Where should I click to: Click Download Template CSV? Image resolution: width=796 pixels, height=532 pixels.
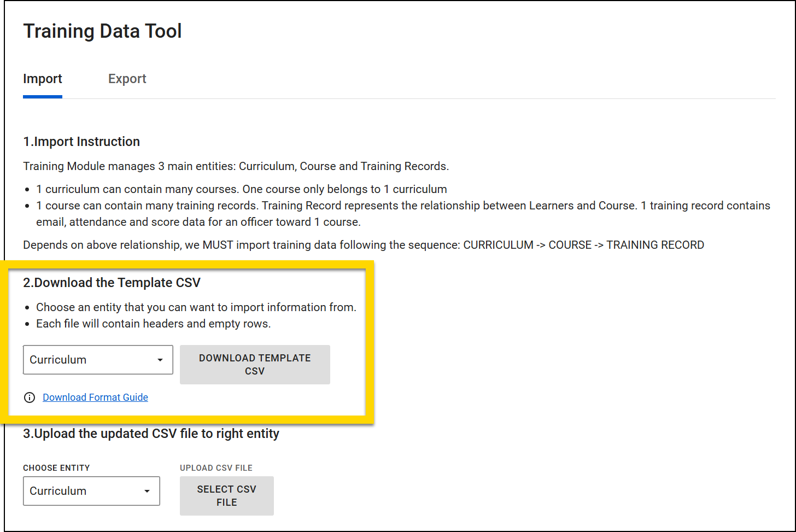point(255,365)
